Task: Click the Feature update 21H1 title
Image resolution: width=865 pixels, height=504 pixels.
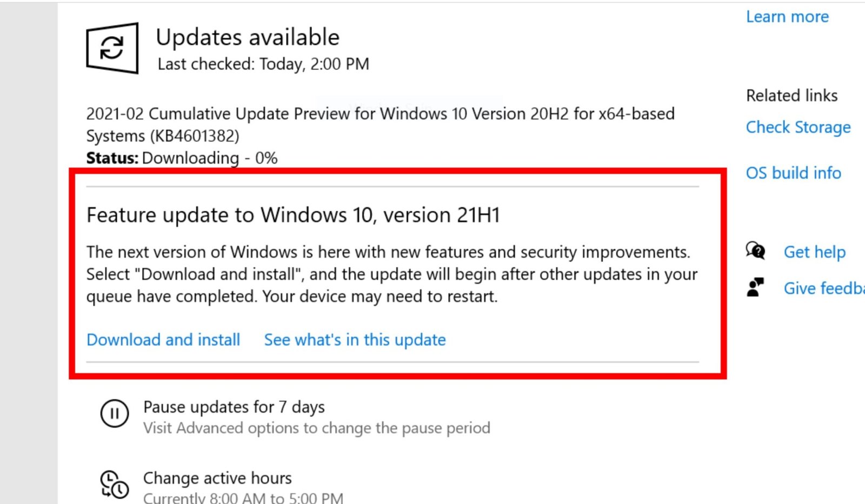Action: pos(294,214)
